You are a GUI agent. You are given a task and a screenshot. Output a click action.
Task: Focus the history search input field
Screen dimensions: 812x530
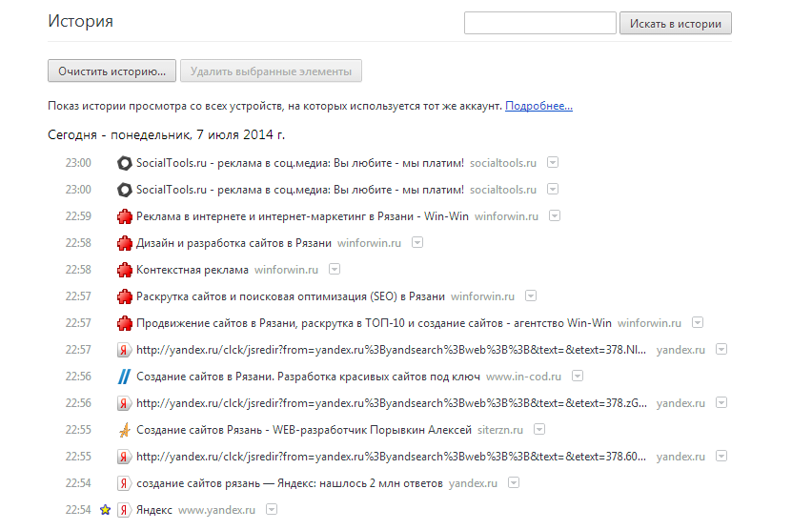click(x=540, y=23)
